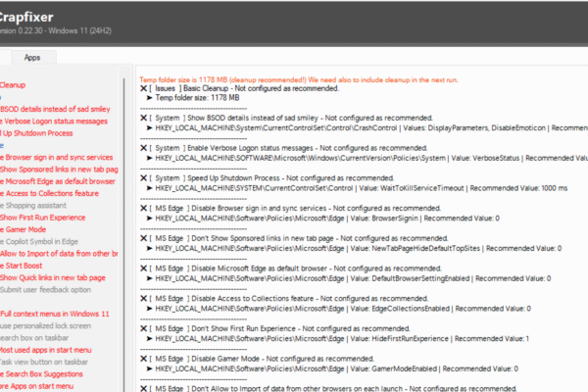Image resolution: width=588 pixels, height=392 pixels.
Task: Select 'Allow to Import of data from other' item
Action: coord(59,254)
